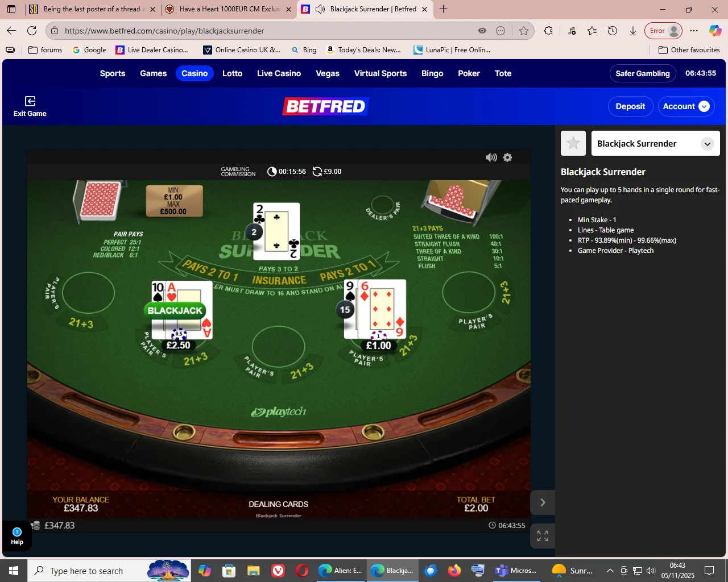Open the Bingo section
This screenshot has width=728, height=582.
click(x=432, y=73)
